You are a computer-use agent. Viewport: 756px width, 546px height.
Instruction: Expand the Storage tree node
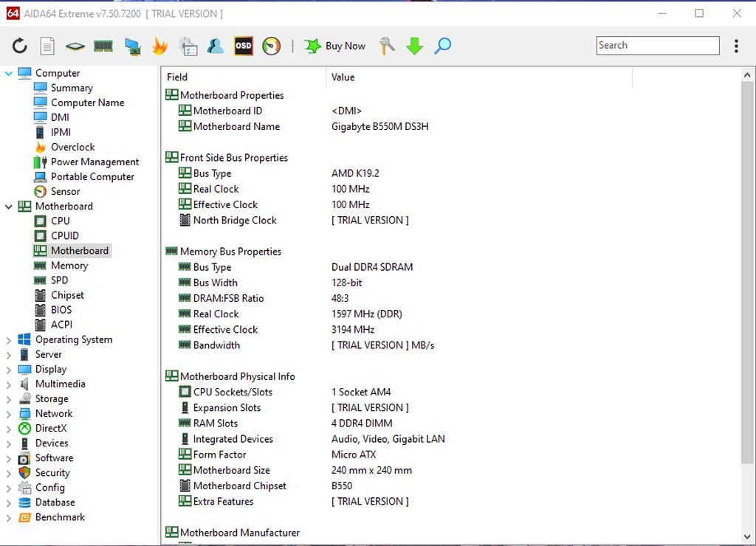coord(9,399)
